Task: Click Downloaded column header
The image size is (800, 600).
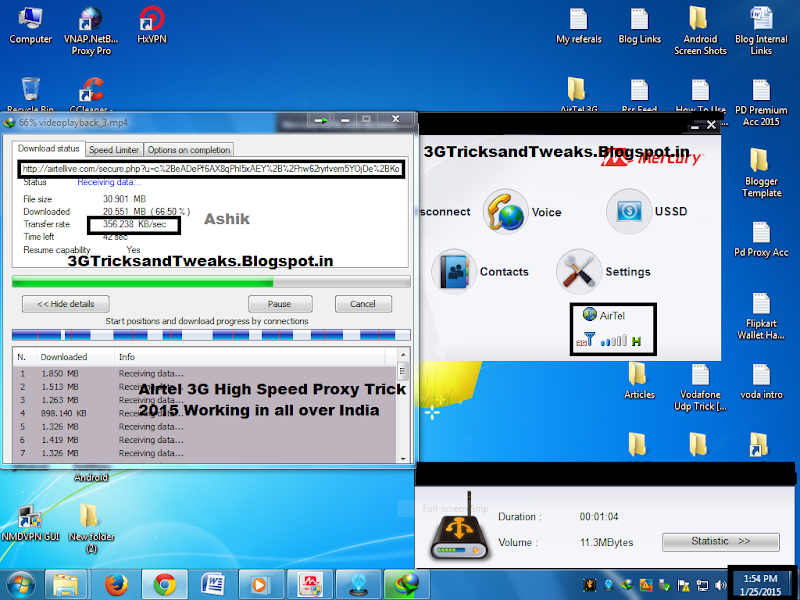Action: point(75,357)
